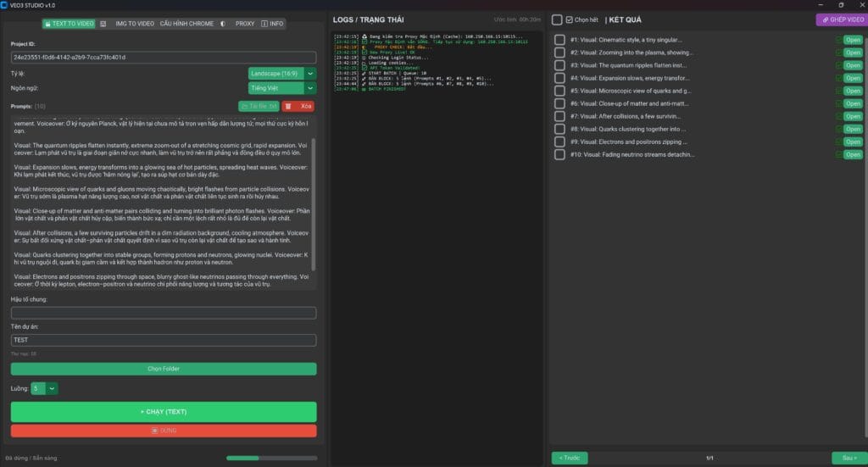
Task: Tick the checkbox for result #1
Action: pos(559,40)
